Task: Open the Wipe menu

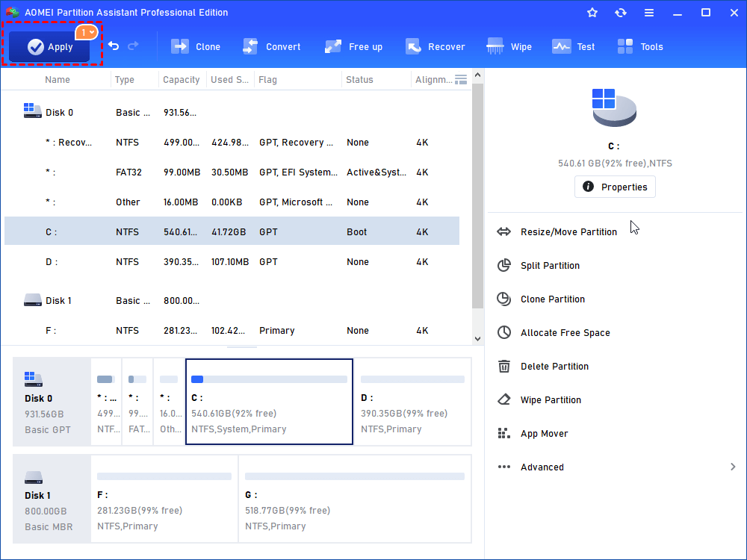Action: click(509, 46)
